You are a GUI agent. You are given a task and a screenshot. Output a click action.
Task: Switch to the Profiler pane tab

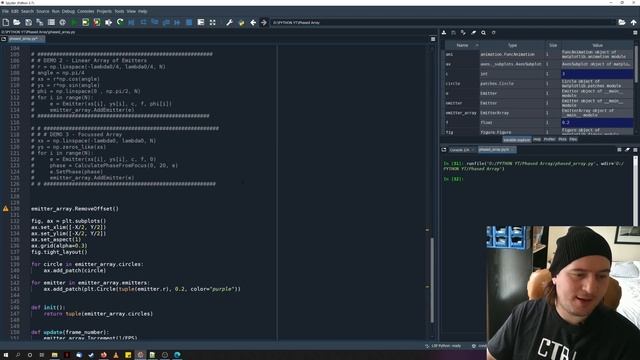(549, 140)
